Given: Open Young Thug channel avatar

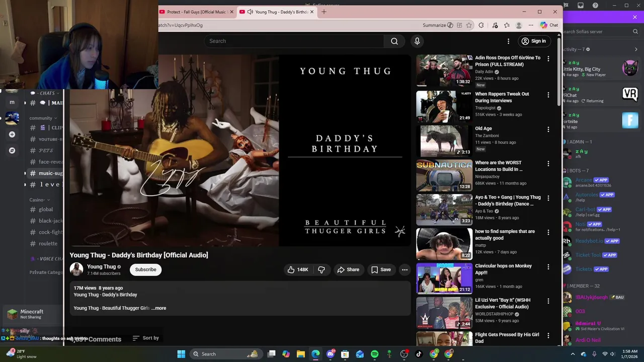Looking at the screenshot, I should [76, 269].
